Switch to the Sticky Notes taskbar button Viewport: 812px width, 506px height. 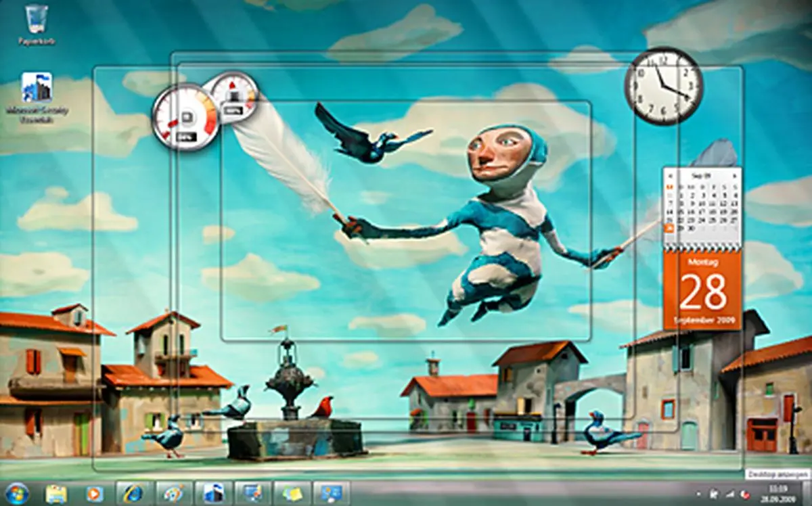click(292, 493)
